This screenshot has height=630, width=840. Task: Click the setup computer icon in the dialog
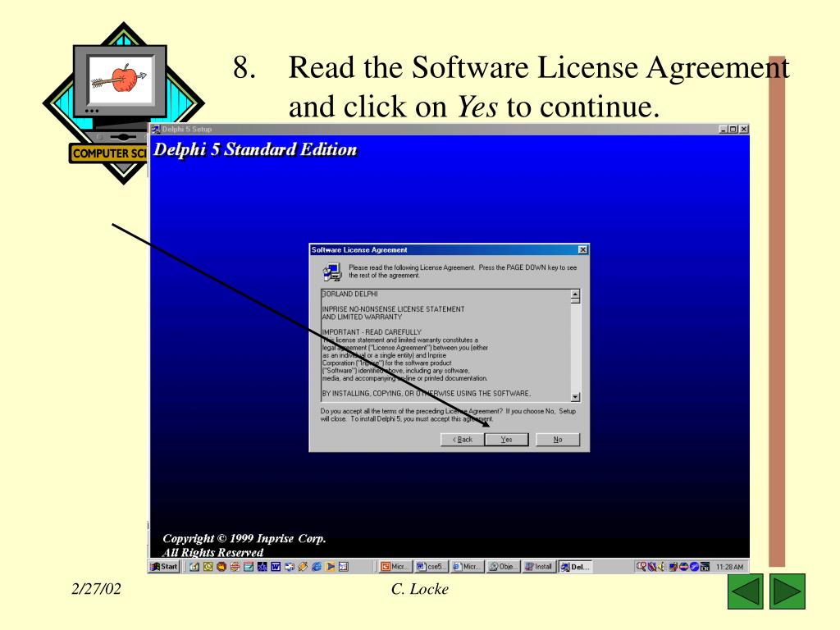point(332,272)
